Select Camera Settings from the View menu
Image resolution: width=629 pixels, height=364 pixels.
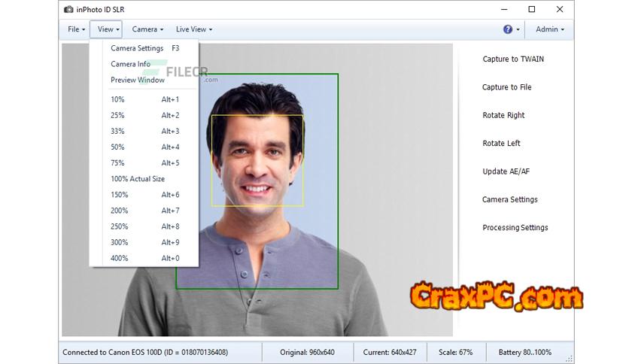tap(137, 48)
